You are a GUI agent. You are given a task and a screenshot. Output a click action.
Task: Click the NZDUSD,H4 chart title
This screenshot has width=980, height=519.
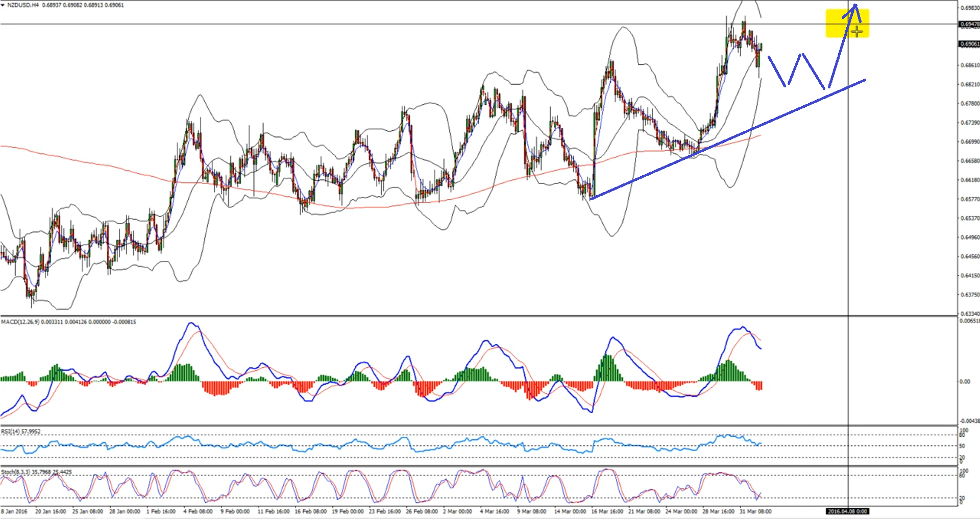pos(23,5)
